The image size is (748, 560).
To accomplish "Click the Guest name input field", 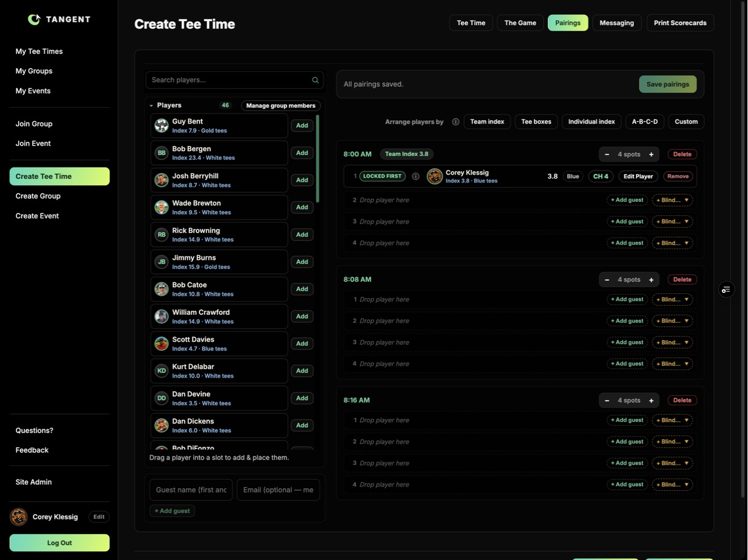I will tap(191, 490).
